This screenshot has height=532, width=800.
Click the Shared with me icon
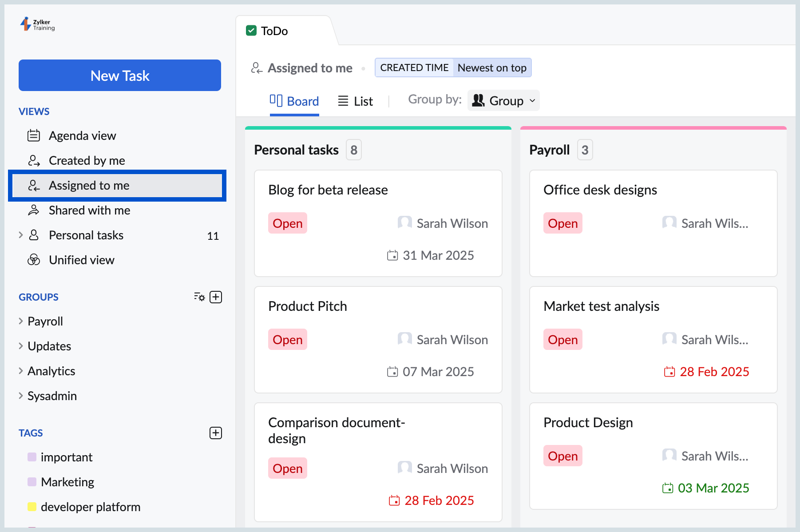[34, 210]
